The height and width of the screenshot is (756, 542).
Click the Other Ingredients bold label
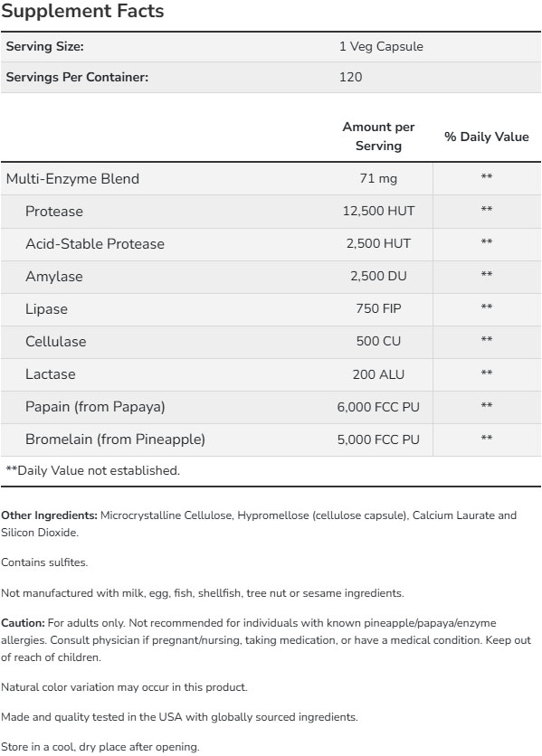(49, 515)
